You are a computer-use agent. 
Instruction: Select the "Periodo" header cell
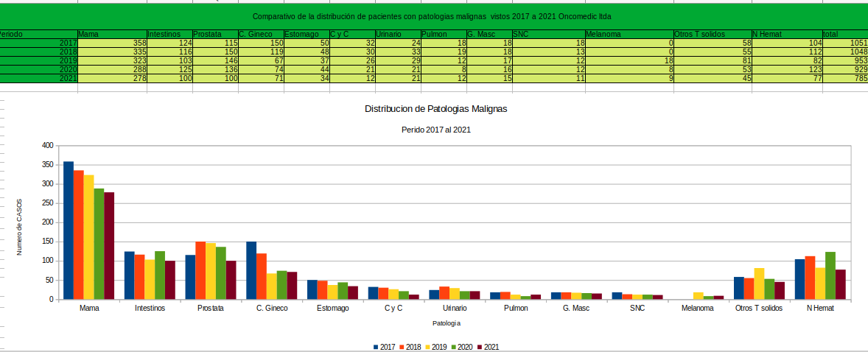point(37,34)
